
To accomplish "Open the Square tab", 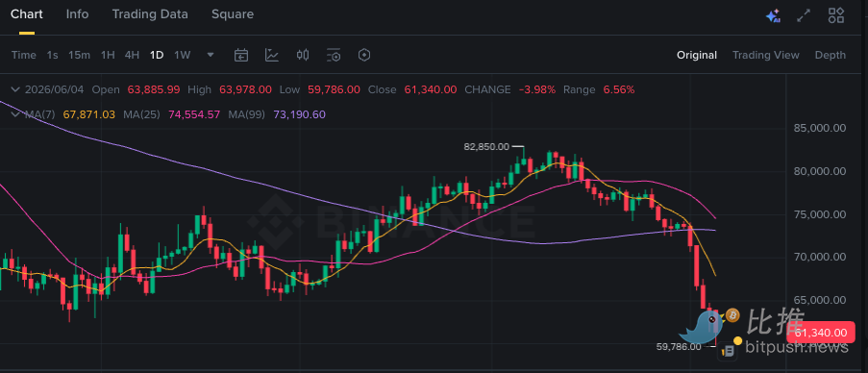I will tap(233, 14).
